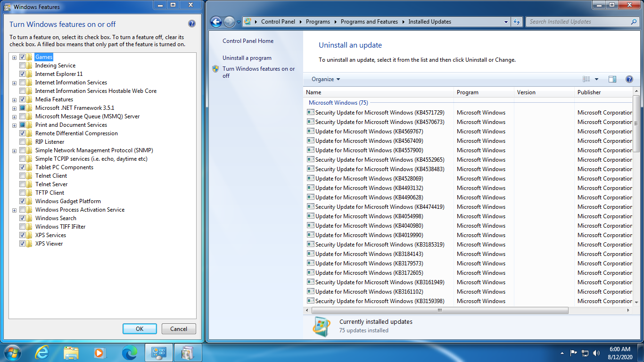The width and height of the screenshot is (644, 362).
Task: Enable Telnet Client checkbox
Action: (22, 176)
